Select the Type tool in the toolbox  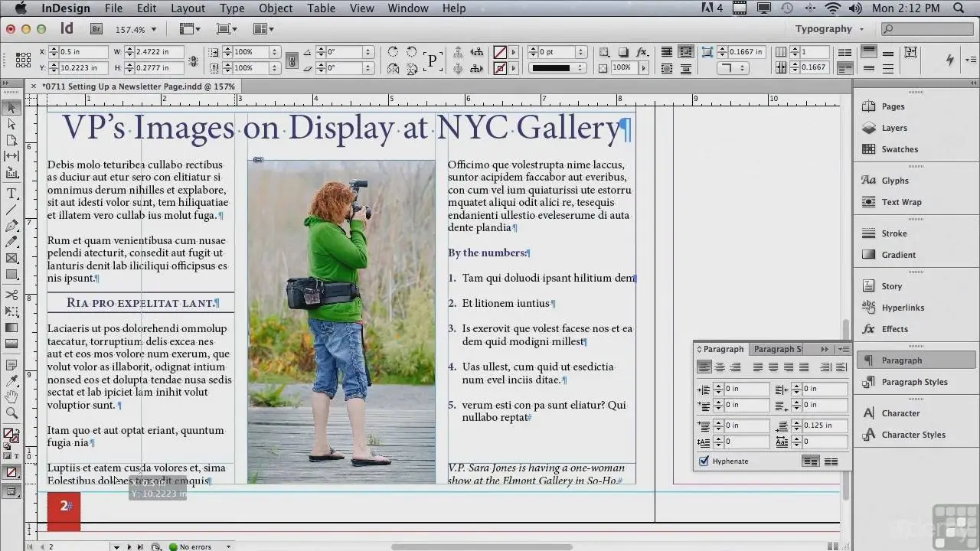pos(11,194)
